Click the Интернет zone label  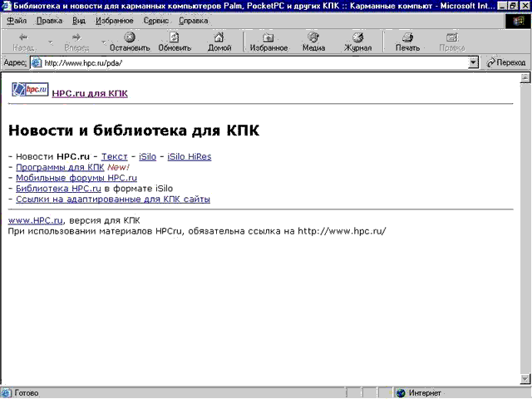[425, 393]
